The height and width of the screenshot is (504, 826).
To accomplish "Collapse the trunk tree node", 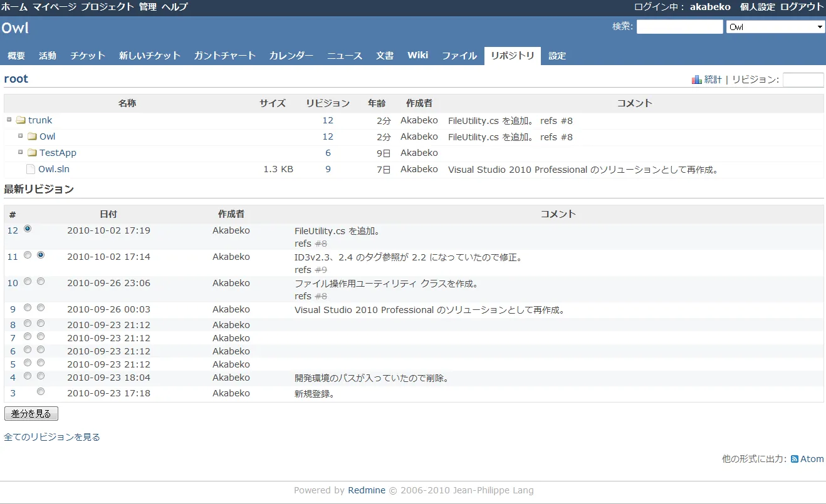I will click(8, 119).
